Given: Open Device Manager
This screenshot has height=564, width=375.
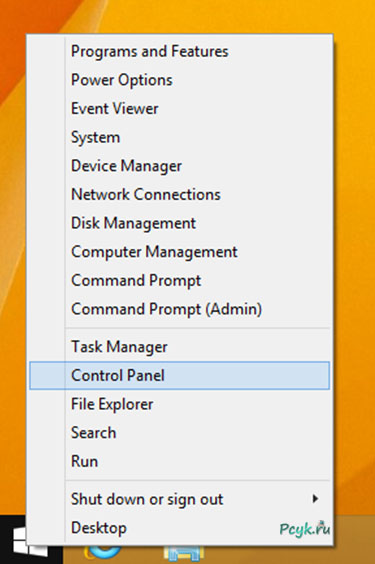Looking at the screenshot, I should (126, 166).
